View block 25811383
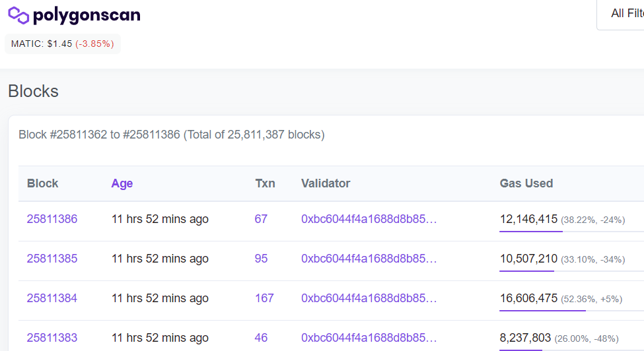Image resolution: width=644 pixels, height=351 pixels. pyautogui.click(x=52, y=338)
